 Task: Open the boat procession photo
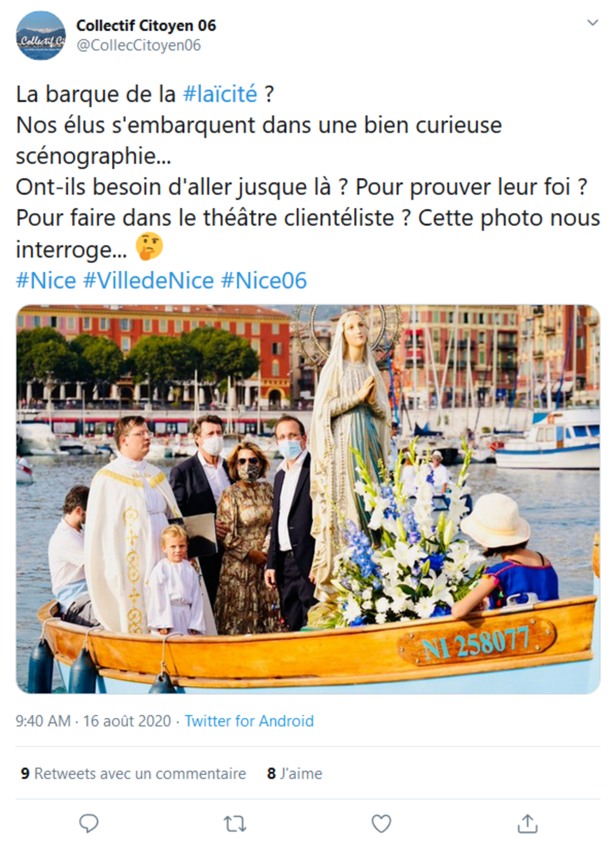pyautogui.click(x=308, y=500)
